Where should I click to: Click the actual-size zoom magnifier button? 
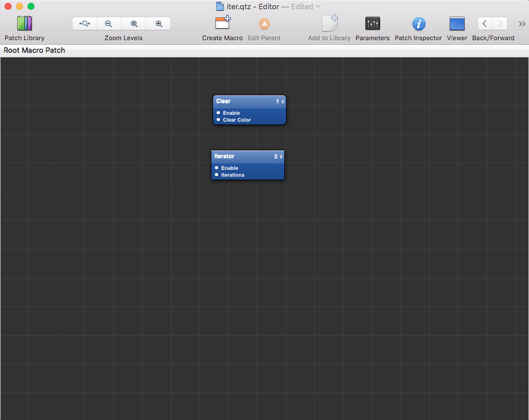[x=134, y=24]
